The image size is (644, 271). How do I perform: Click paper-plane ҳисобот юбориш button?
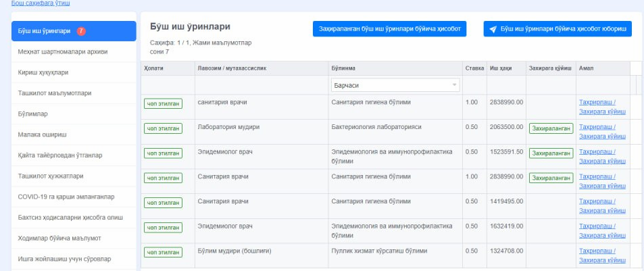click(558, 29)
